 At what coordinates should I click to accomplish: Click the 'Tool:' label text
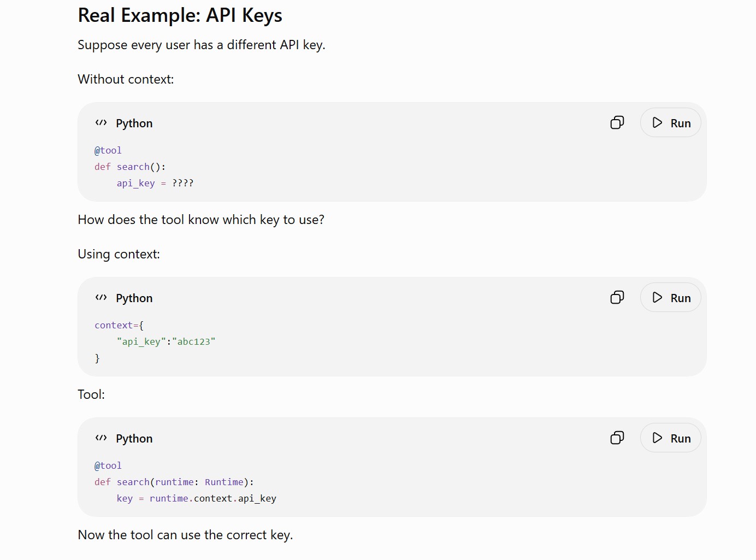91,394
